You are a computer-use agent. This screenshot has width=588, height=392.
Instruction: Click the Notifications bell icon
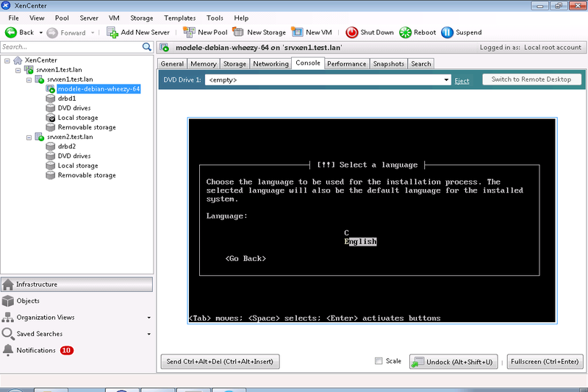pyautogui.click(x=8, y=350)
